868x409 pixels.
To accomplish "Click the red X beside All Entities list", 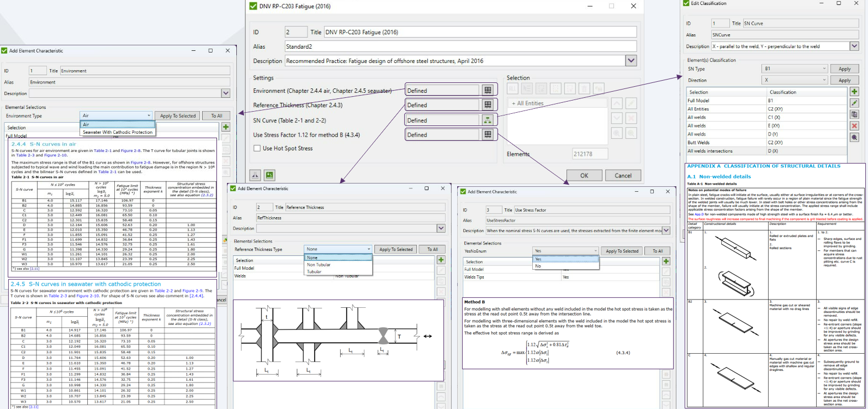I will pyautogui.click(x=631, y=118).
